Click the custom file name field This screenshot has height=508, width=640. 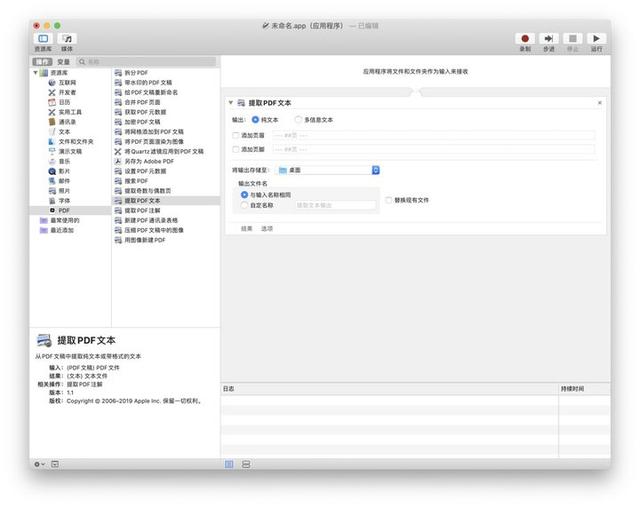[335, 205]
